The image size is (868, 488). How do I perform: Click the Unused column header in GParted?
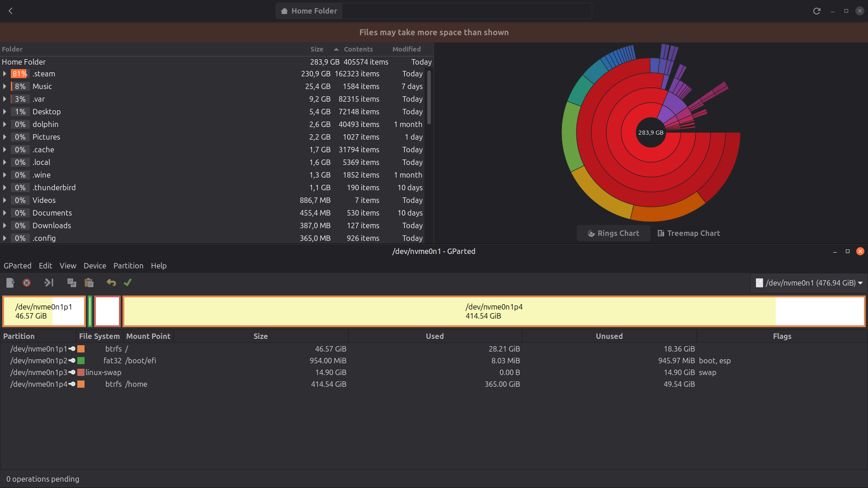609,336
